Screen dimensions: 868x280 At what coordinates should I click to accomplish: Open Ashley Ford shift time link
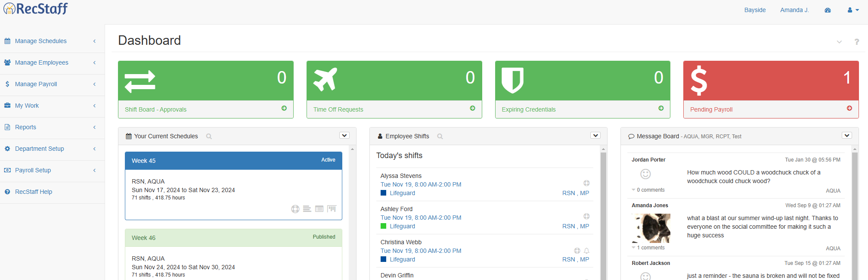pos(421,218)
